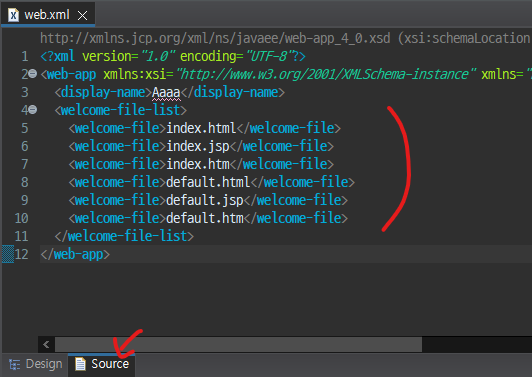Click the web-app_4_0.xsd schema header line
The height and width of the screenshot is (377, 532).
284,38
